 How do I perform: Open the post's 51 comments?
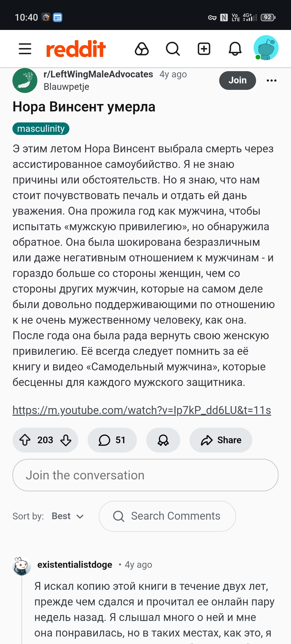pyautogui.click(x=112, y=440)
